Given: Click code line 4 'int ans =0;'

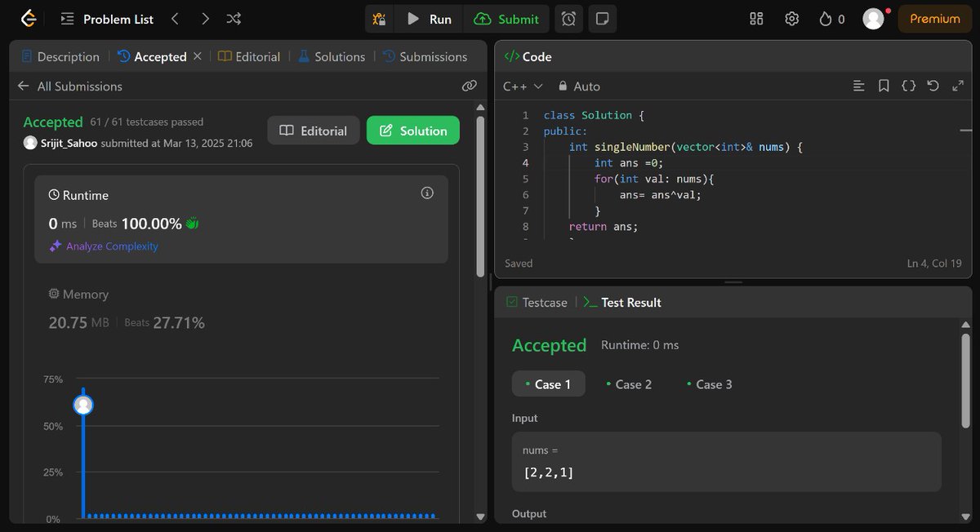Looking at the screenshot, I should point(630,162).
